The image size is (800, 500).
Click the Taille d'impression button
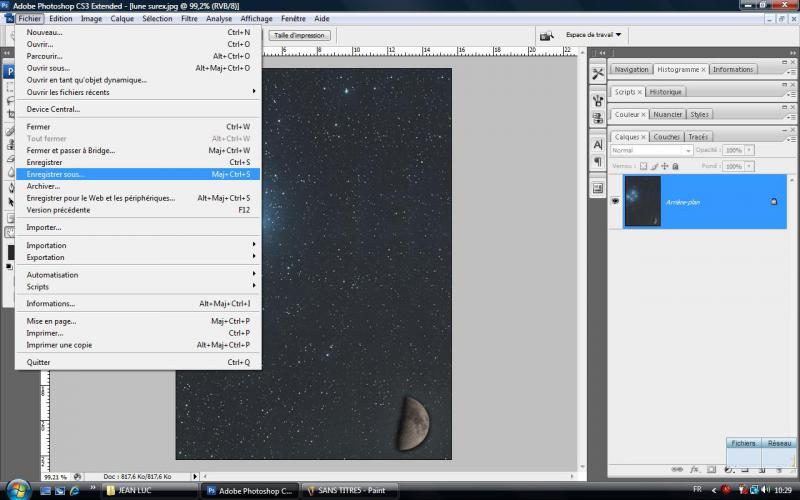300,35
